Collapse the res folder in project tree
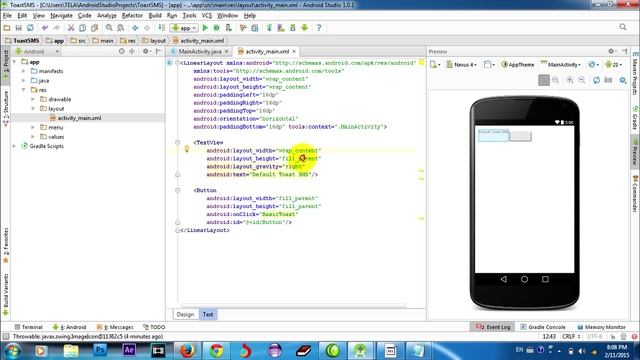Image resolution: width=640 pixels, height=360 pixels. [24, 90]
